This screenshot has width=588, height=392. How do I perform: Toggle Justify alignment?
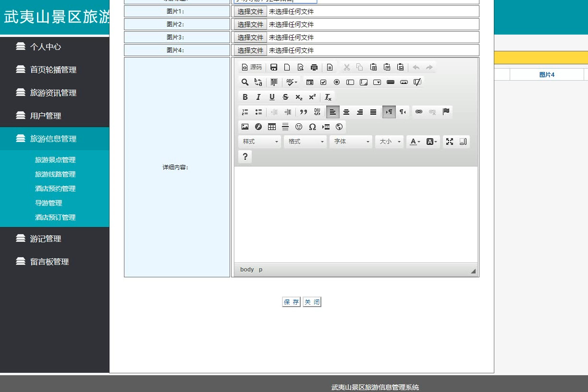373,112
